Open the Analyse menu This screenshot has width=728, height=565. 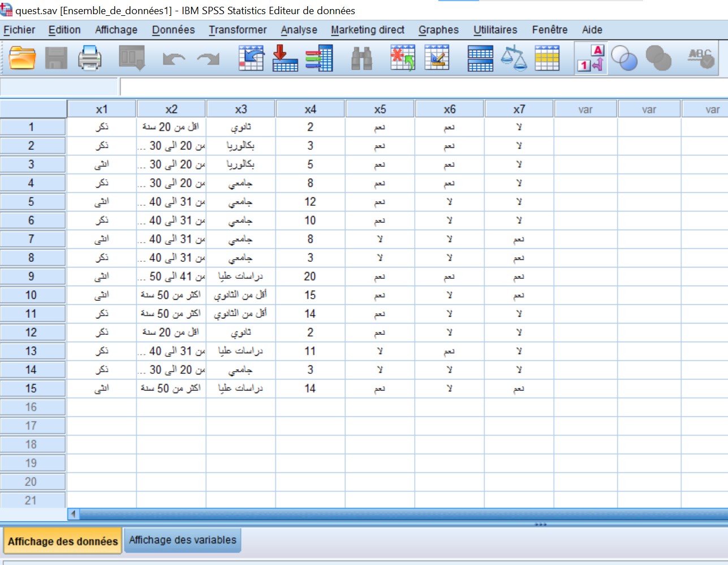pos(299,30)
